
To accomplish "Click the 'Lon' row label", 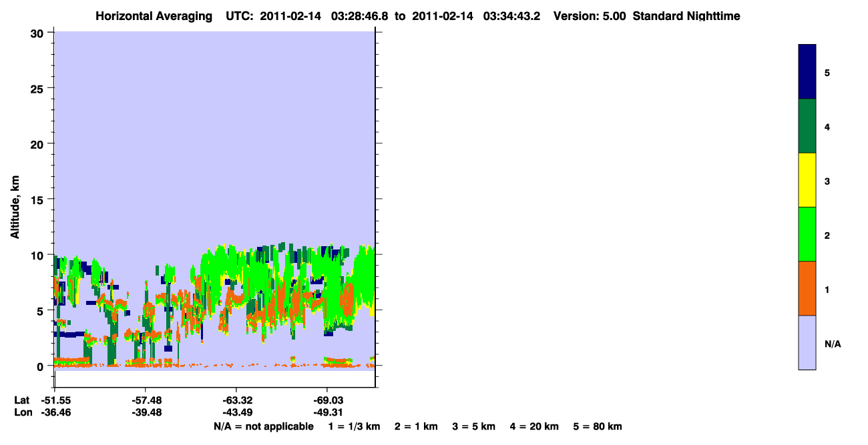I will (x=22, y=412).
